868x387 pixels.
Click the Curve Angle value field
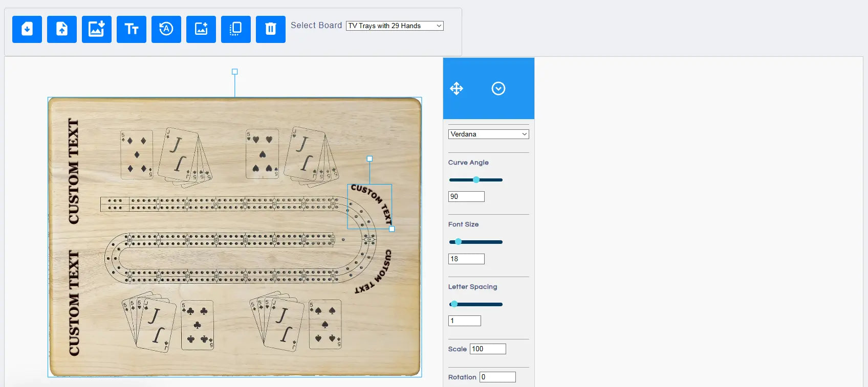pyautogui.click(x=466, y=197)
